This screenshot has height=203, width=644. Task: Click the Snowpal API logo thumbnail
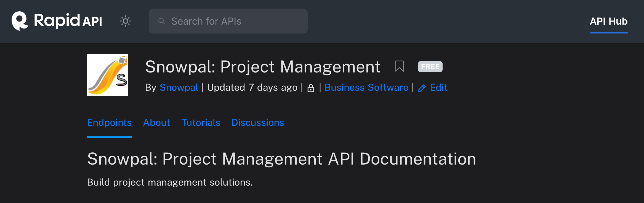click(x=108, y=75)
